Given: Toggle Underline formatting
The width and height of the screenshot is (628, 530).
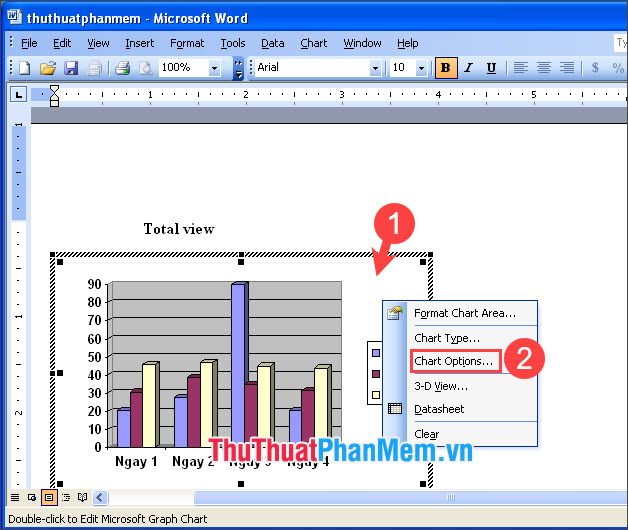Looking at the screenshot, I should point(491,68).
